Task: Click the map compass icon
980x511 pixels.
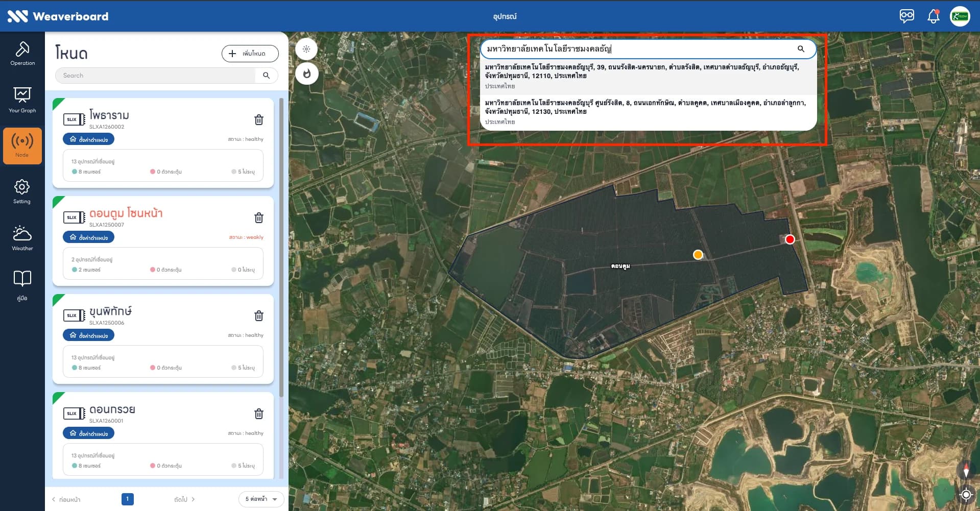Action: coord(966,470)
